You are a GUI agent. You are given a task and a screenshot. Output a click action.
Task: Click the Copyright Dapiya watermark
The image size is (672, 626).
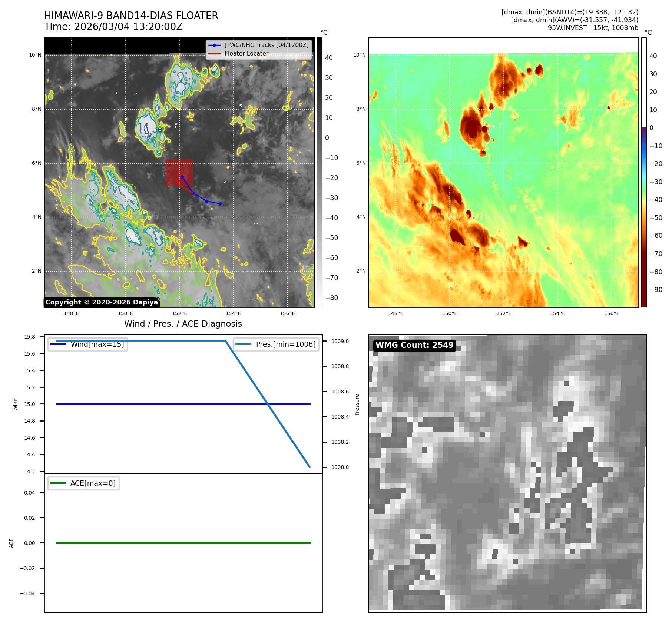[102, 302]
